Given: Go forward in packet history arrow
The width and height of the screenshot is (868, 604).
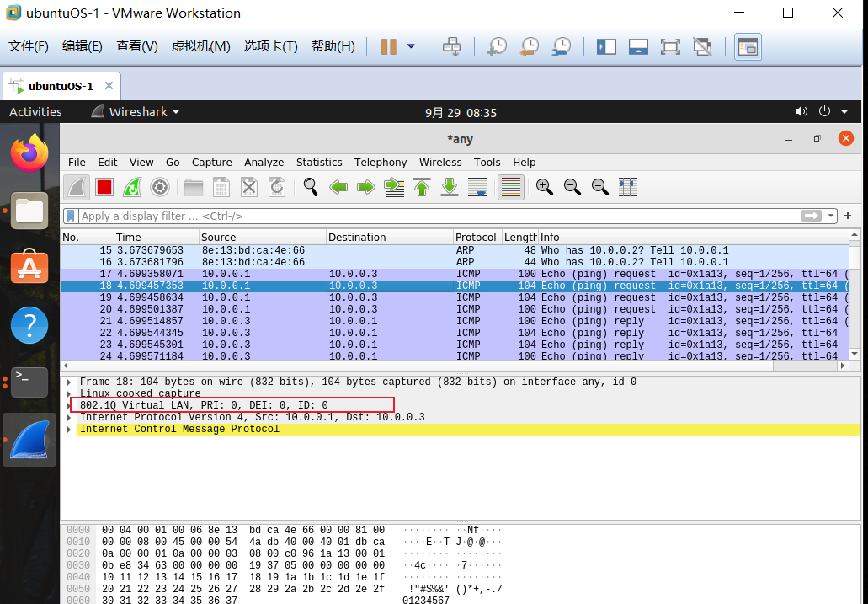Looking at the screenshot, I should pos(366,187).
